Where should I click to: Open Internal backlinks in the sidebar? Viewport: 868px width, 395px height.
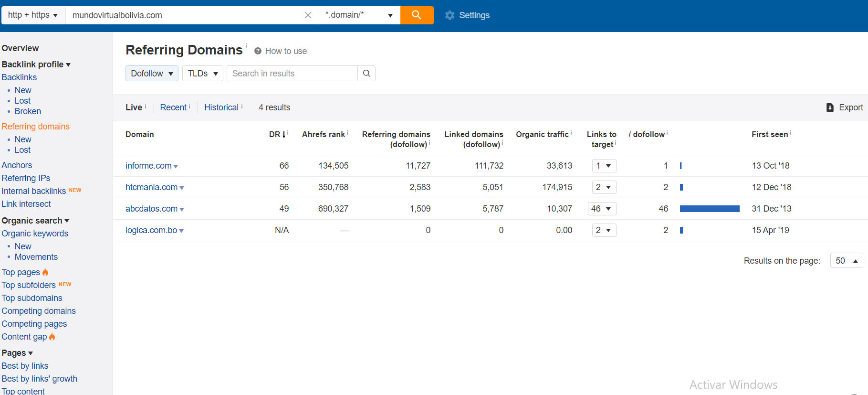pos(34,191)
